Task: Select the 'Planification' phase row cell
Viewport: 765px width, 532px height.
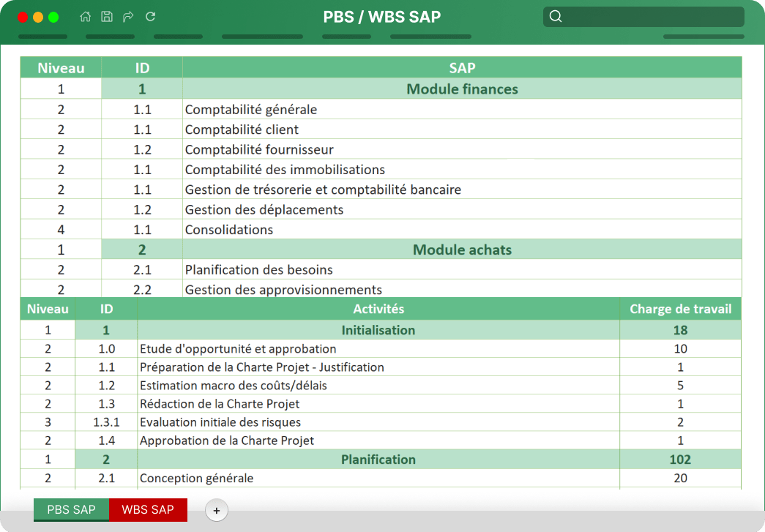Action: pyautogui.click(x=378, y=460)
